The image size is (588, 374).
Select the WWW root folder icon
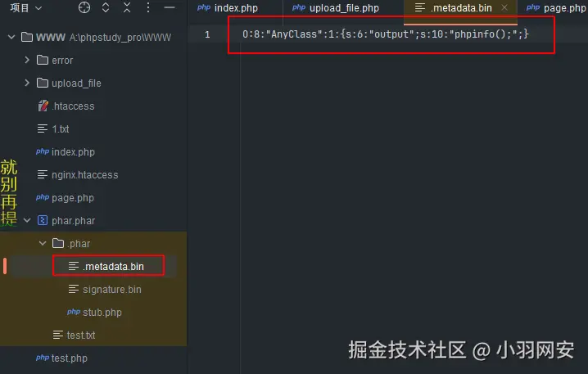27,37
